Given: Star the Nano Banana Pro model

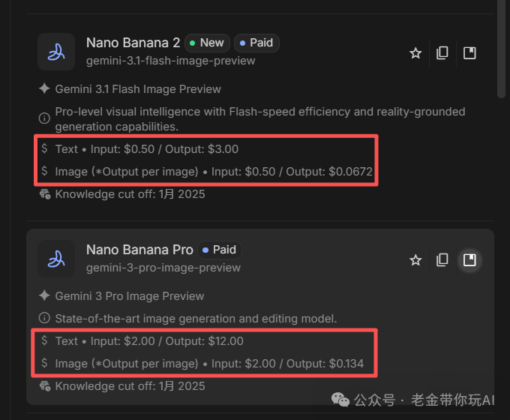Looking at the screenshot, I should [415, 260].
